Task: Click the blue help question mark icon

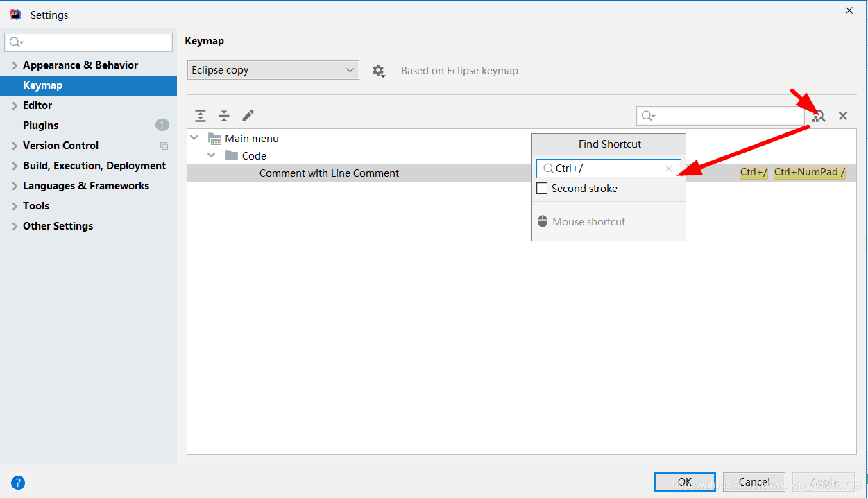Action: (x=18, y=483)
